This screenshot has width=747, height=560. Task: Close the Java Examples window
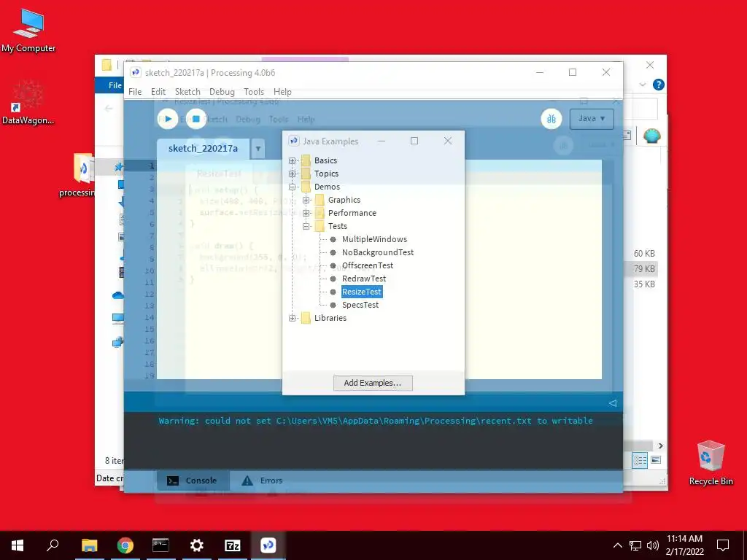(x=448, y=141)
